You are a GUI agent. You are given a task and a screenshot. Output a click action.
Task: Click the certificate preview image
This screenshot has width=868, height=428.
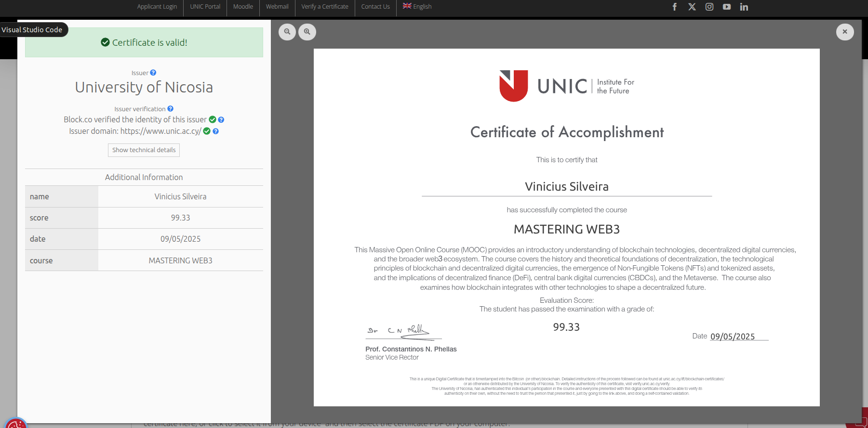(566, 227)
